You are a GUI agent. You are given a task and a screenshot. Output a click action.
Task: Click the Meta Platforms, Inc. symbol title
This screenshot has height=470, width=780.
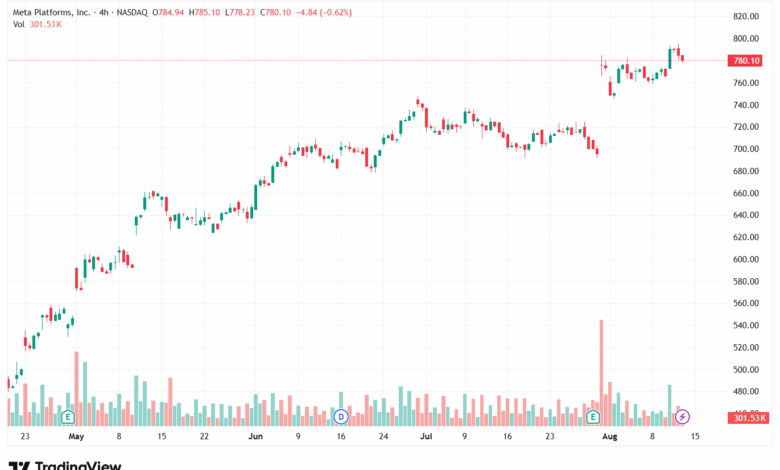[51, 12]
